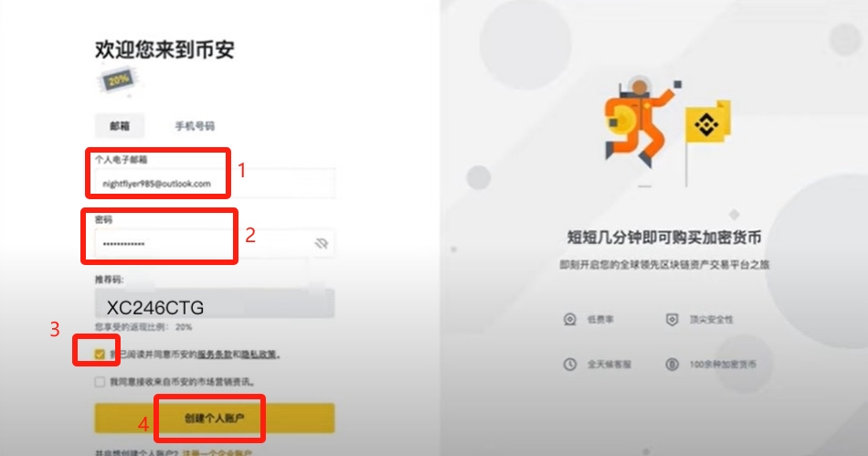Click the 24-hour support (全天候客服) clock icon

pos(569,364)
